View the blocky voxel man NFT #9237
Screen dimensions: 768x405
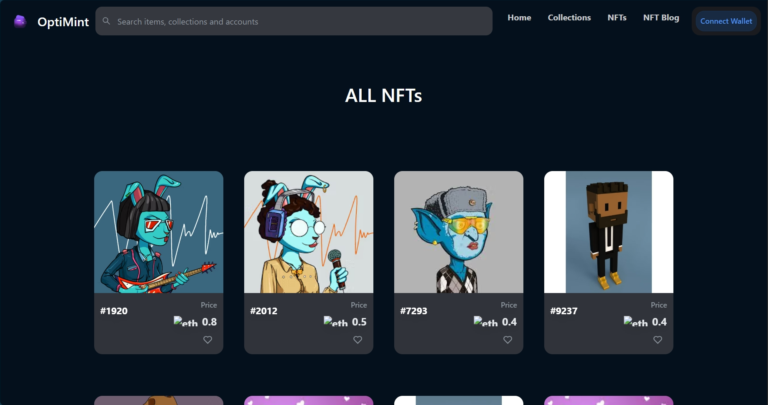point(608,232)
